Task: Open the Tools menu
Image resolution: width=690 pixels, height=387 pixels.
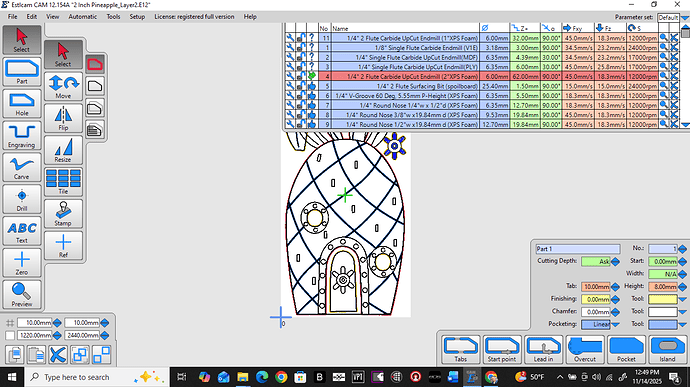Action: 113,17
